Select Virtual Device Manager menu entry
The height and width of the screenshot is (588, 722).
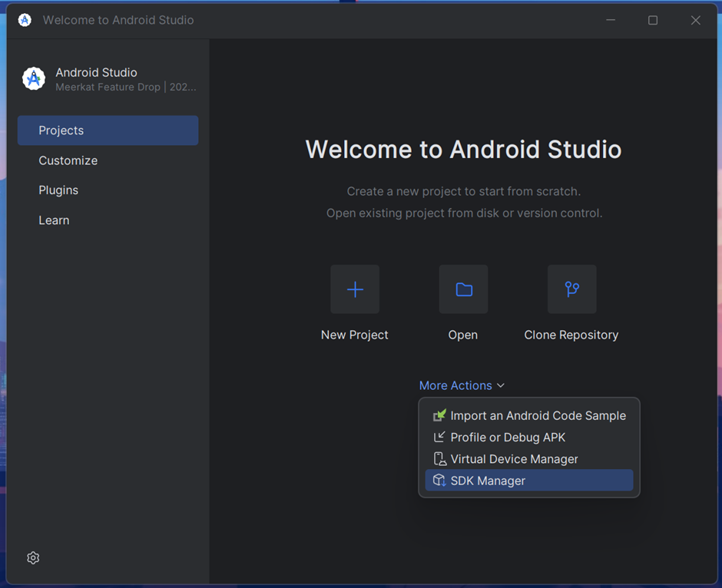pos(529,459)
